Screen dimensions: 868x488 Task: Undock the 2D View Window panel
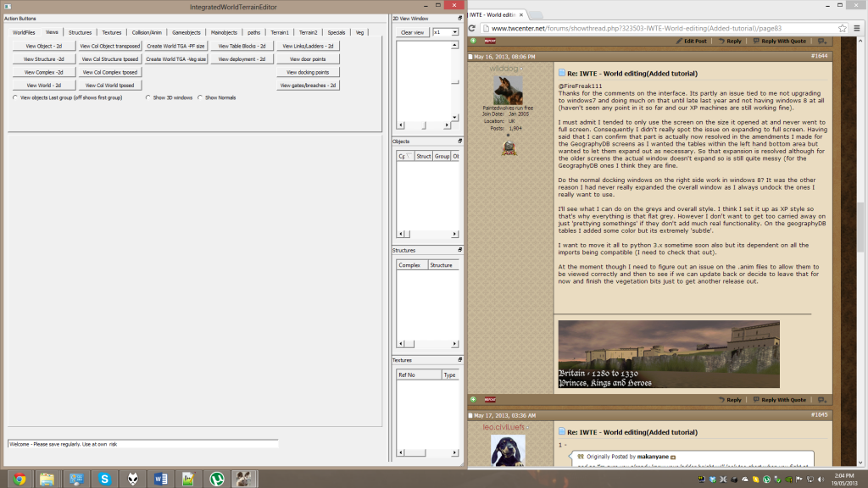(460, 18)
